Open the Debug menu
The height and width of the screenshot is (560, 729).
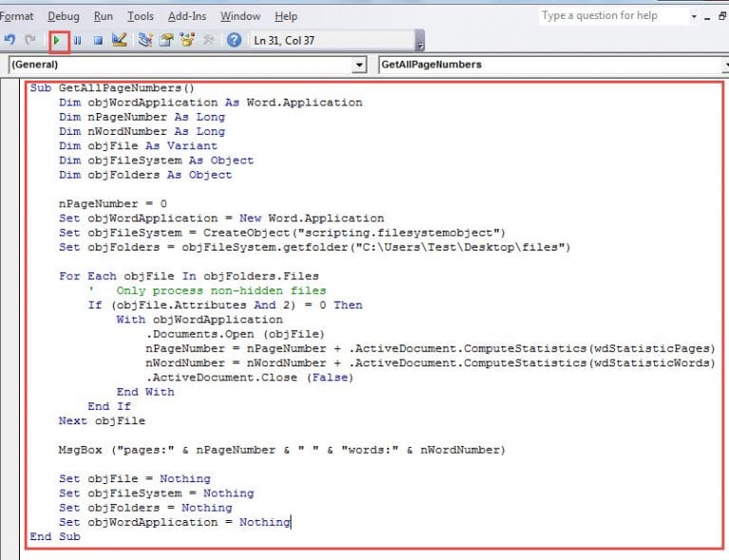(x=64, y=16)
